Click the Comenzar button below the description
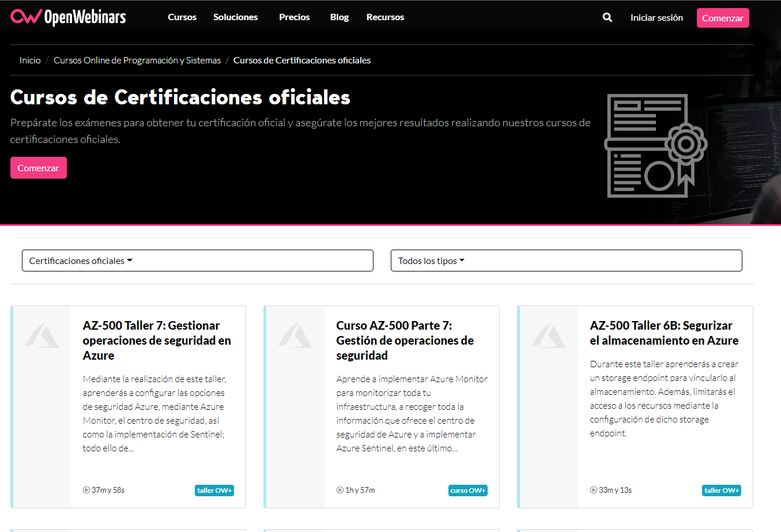Image resolution: width=781 pixels, height=532 pixels. (39, 168)
